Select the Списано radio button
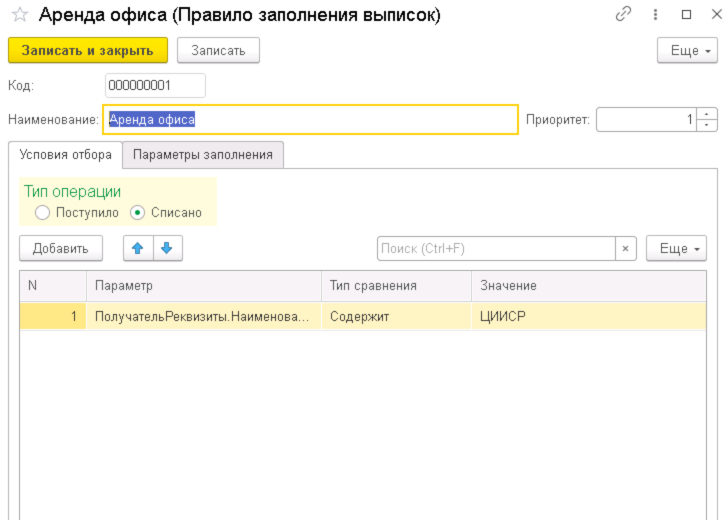728x520 pixels. click(x=137, y=213)
